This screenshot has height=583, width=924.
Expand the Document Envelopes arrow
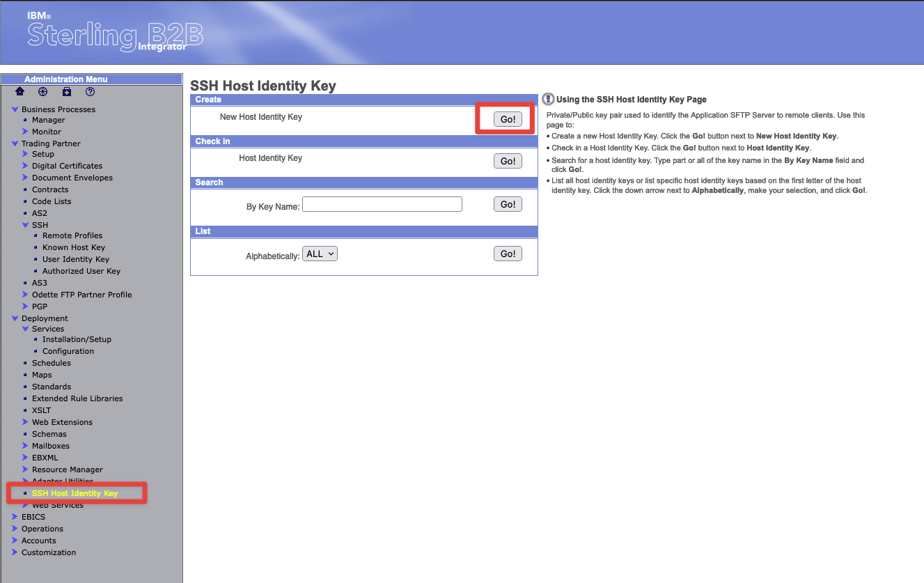[x=26, y=178]
